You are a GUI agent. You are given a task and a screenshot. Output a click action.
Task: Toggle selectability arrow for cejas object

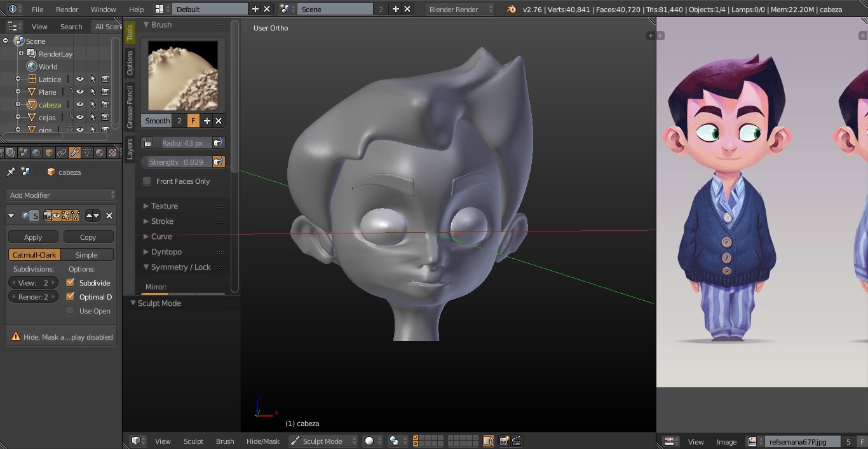[93, 117]
